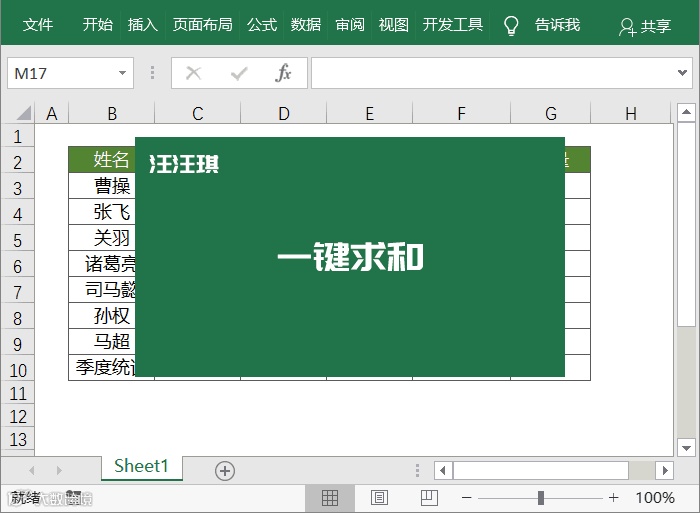Image resolution: width=700 pixels, height=513 pixels.
Task: Click the lightbulb Tell Me icon
Action: click(x=511, y=26)
